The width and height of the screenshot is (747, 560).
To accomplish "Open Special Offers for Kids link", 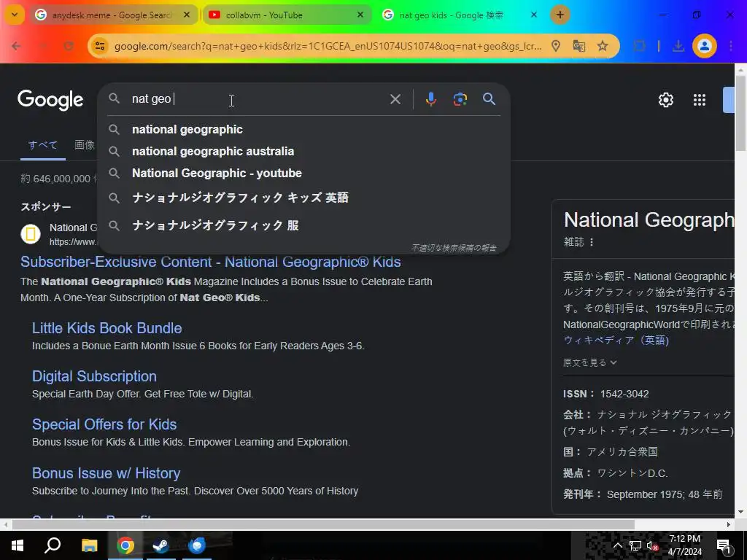I will [x=104, y=424].
